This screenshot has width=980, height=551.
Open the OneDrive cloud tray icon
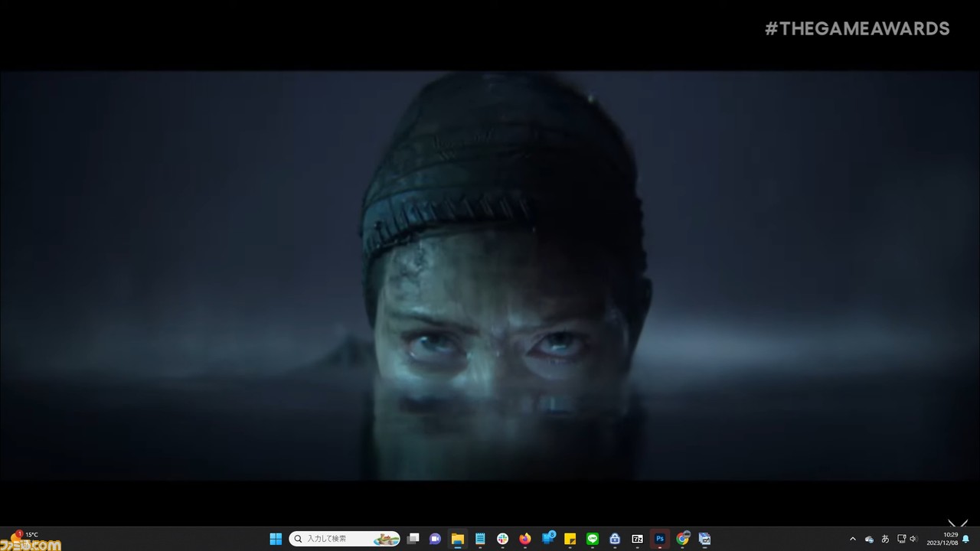(x=869, y=539)
